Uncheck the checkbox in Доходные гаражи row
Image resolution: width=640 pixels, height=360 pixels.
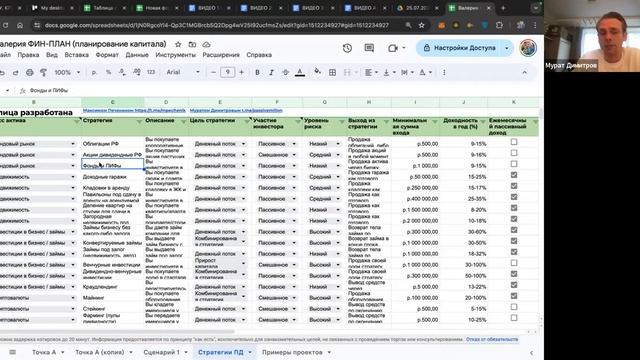coord(514,175)
